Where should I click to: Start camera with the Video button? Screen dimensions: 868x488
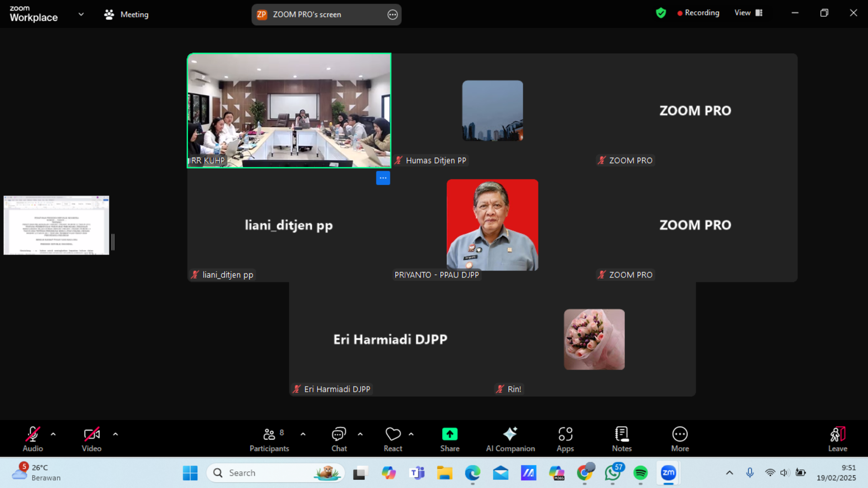pos(91,439)
